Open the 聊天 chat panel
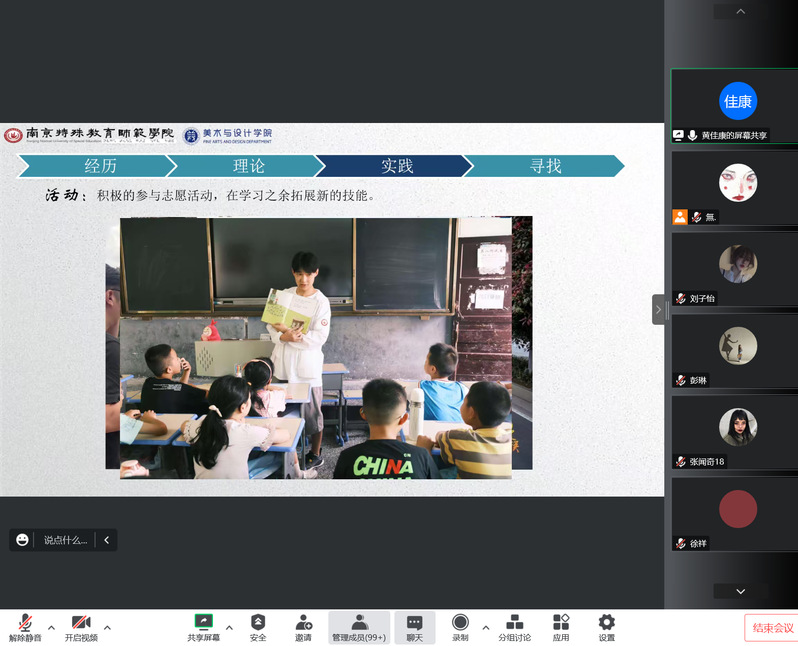Screen dimensions: 798x646 tap(414, 626)
